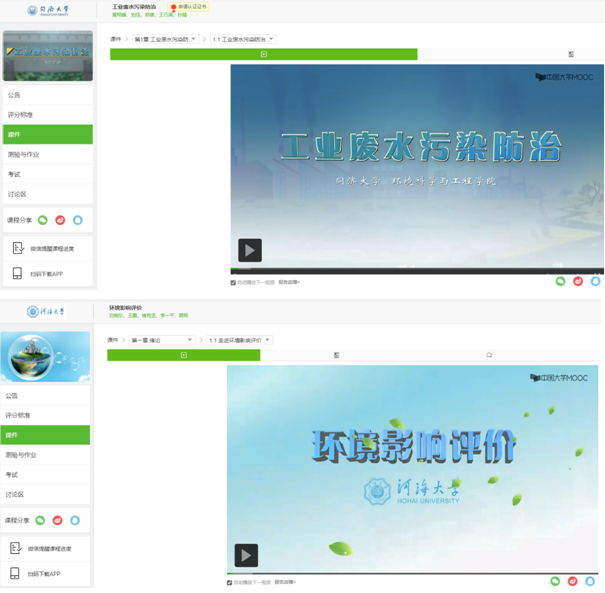Select 课件 in Hohai course sidebar

[x=45, y=435]
